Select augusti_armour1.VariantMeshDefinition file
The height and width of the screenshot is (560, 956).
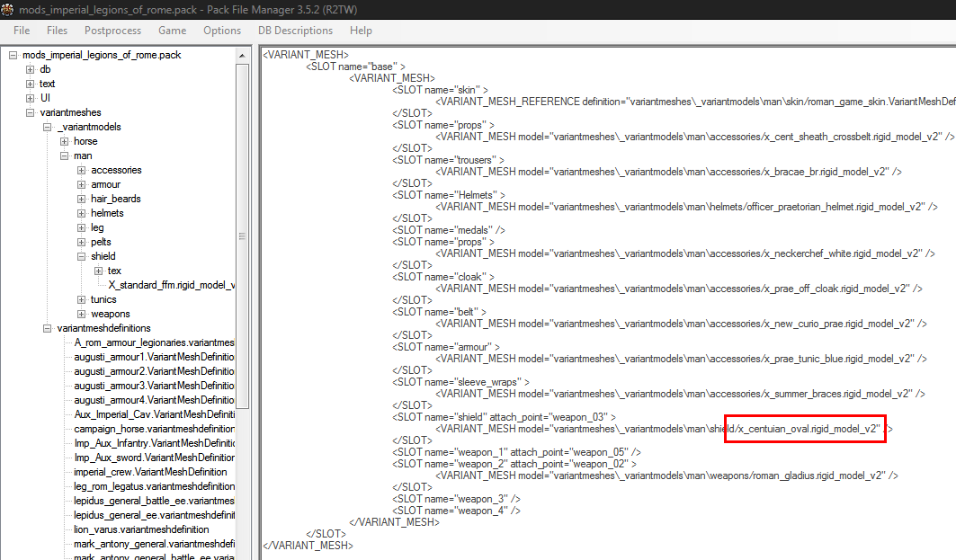[155, 357]
